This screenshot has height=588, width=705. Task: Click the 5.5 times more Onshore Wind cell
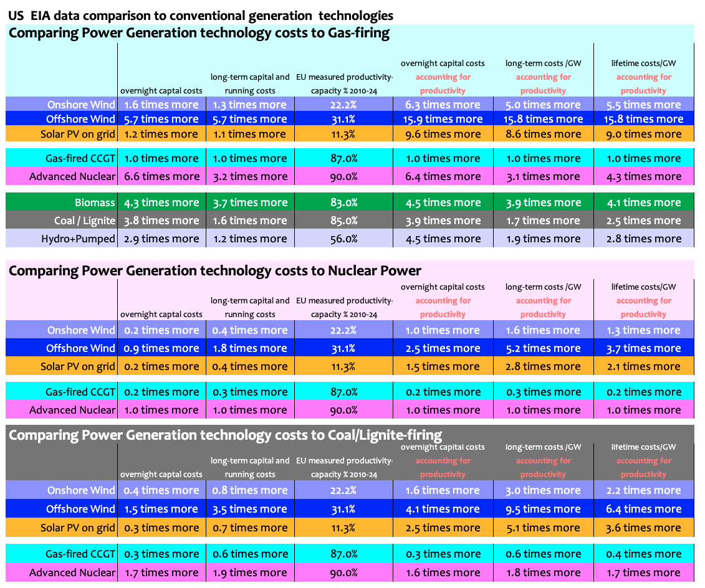pos(643,105)
